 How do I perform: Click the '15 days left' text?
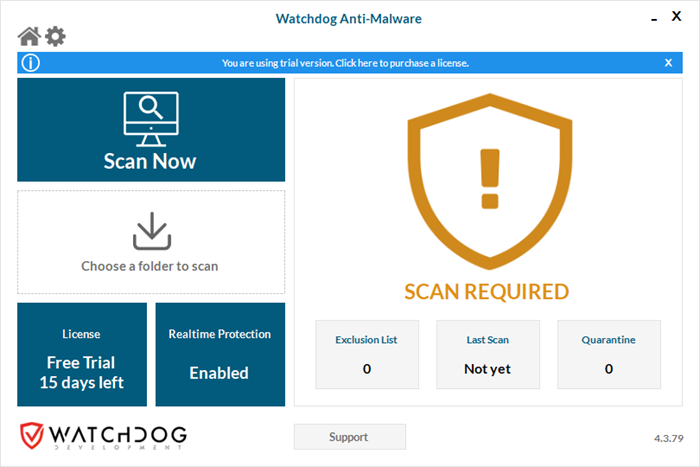point(82,383)
